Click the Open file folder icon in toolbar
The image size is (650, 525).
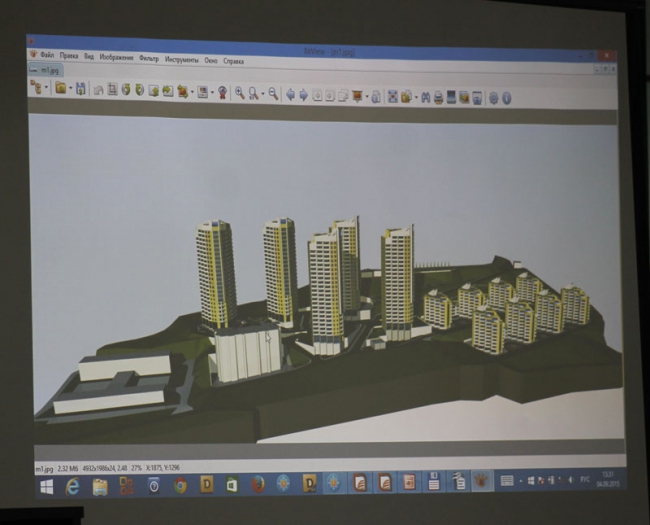pyautogui.click(x=61, y=89)
